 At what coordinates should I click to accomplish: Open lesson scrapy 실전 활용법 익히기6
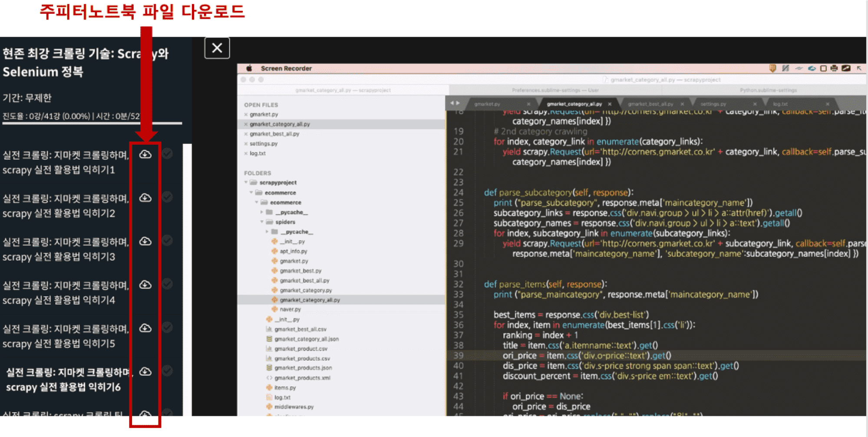coord(69,380)
